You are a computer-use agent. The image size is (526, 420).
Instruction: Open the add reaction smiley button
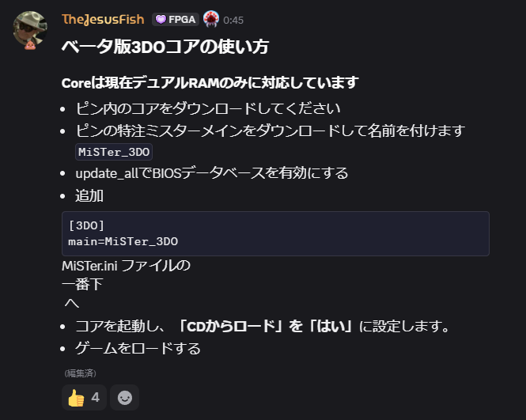(124, 398)
